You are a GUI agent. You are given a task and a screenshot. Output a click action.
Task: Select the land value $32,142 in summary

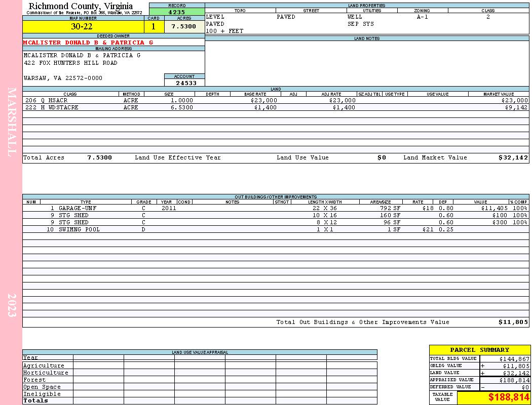click(516, 373)
